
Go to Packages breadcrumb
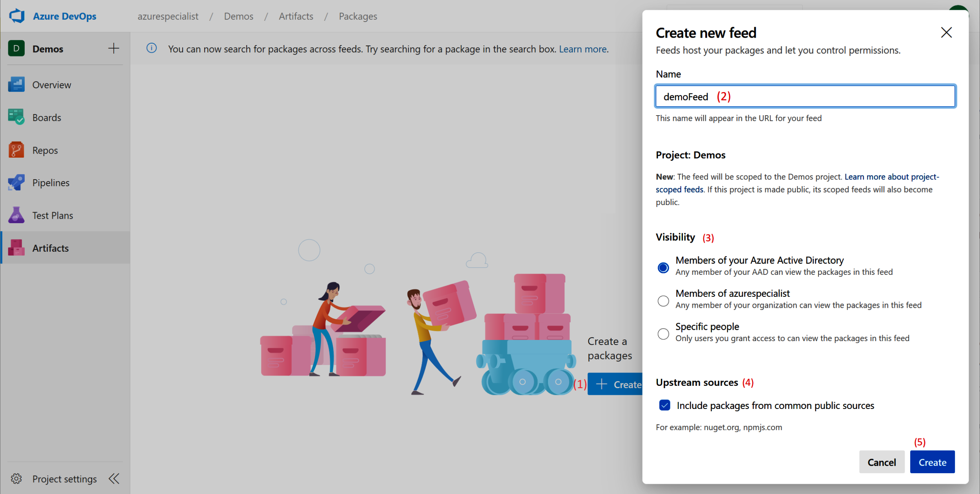click(358, 16)
